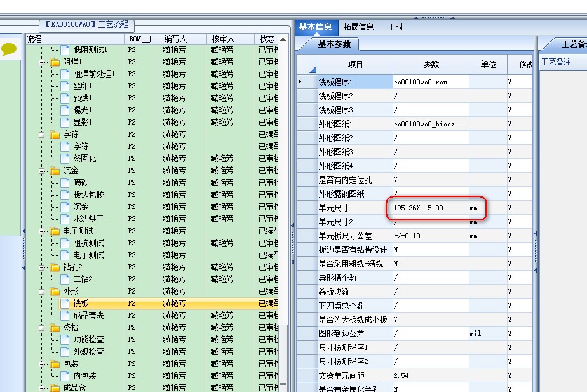This screenshot has height=392, width=587.
Task: Sort by the 参数 column header
Action: 431,64
